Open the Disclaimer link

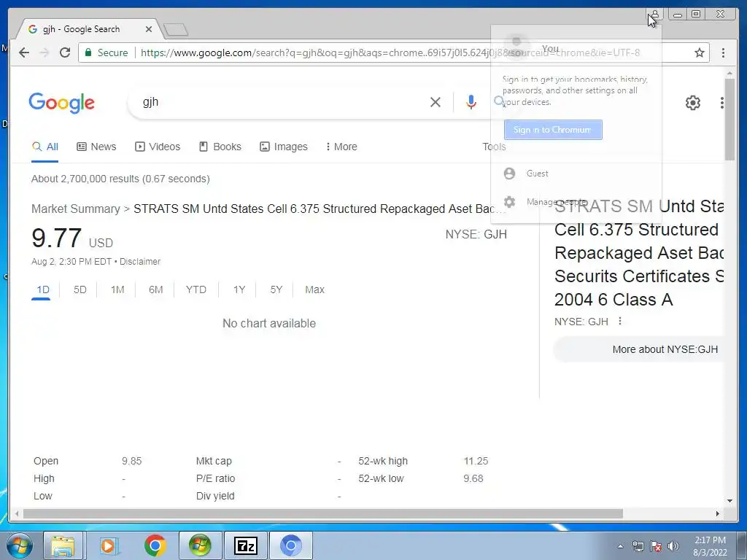point(140,262)
